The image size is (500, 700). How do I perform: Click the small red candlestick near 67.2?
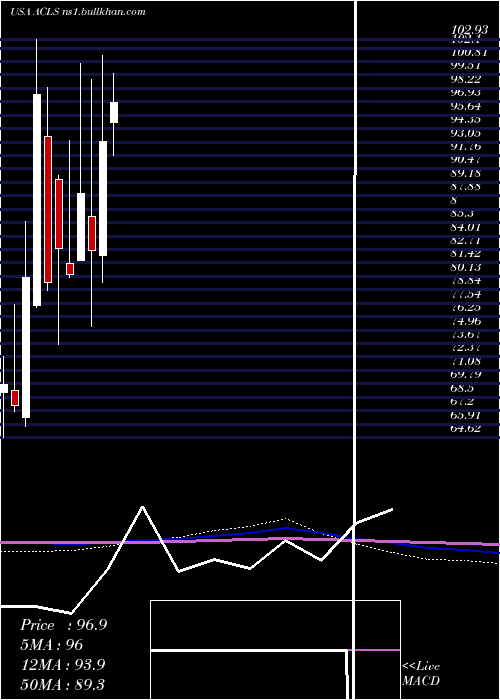pyautogui.click(x=15, y=398)
